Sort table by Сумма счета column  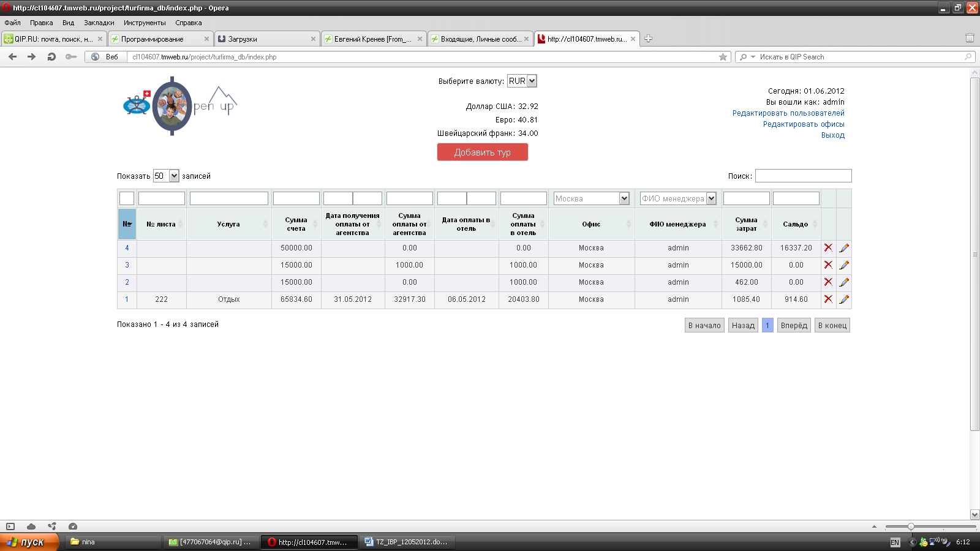296,224
